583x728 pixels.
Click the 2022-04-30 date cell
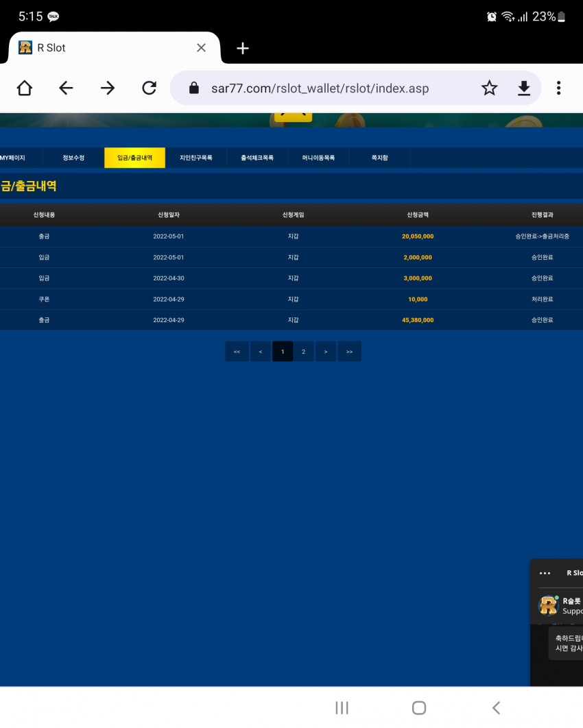click(x=169, y=278)
